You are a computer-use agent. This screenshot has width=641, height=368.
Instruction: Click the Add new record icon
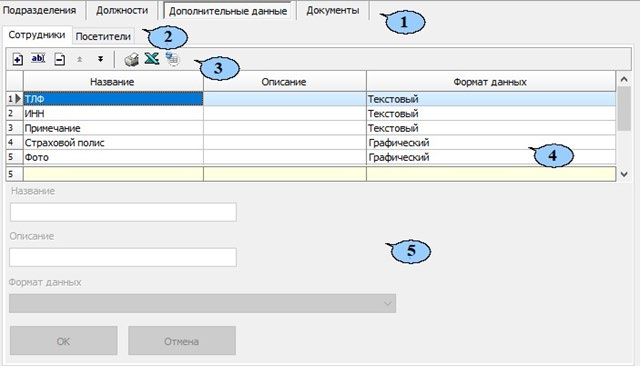pos(18,60)
